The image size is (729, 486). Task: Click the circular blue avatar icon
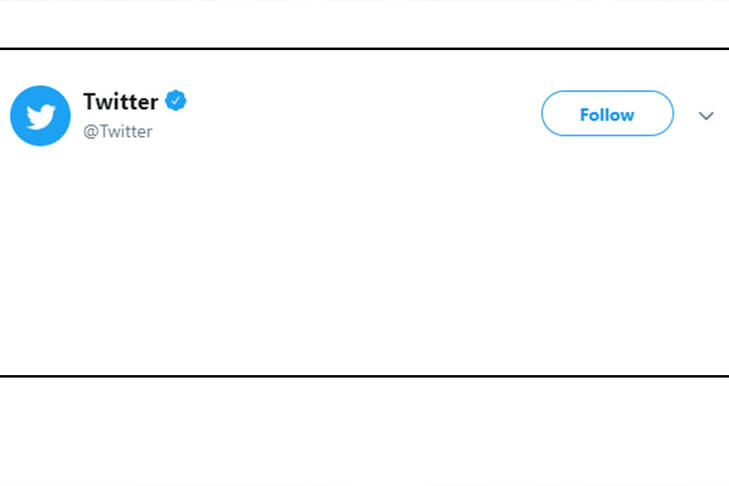click(40, 115)
